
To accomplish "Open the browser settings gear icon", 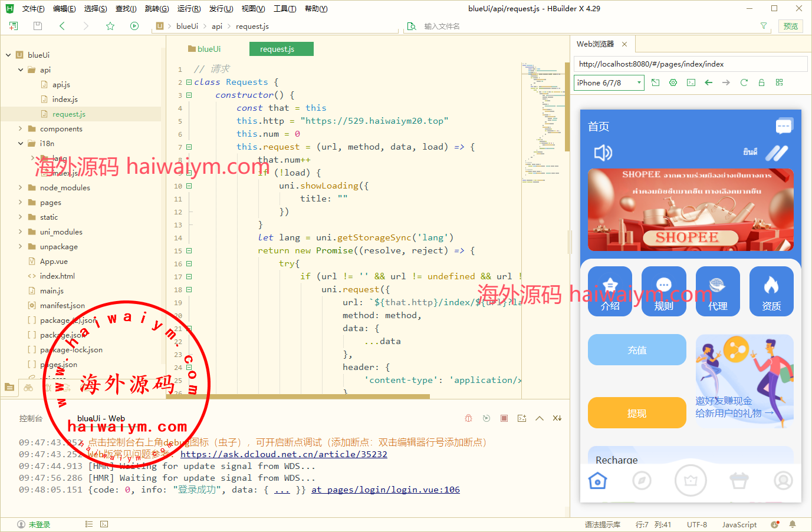I will click(x=673, y=82).
